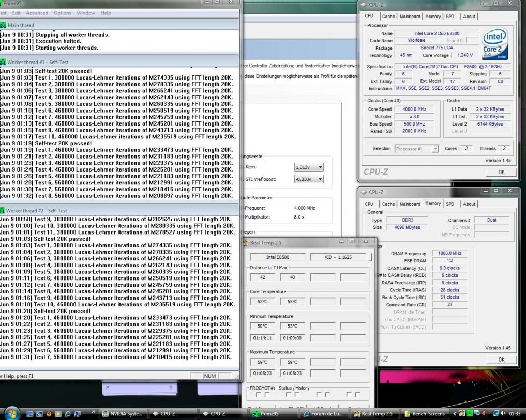Click the lower CPU-Z window title icon
526x420 pixels.
[364, 192]
